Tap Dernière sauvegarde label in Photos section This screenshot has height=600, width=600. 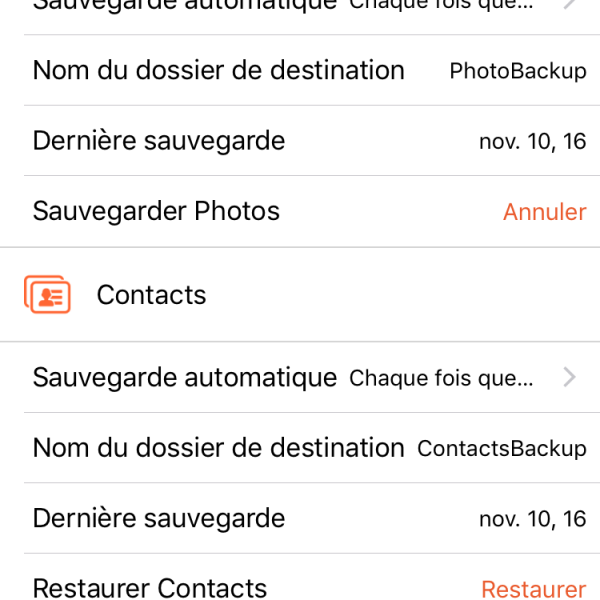(159, 141)
